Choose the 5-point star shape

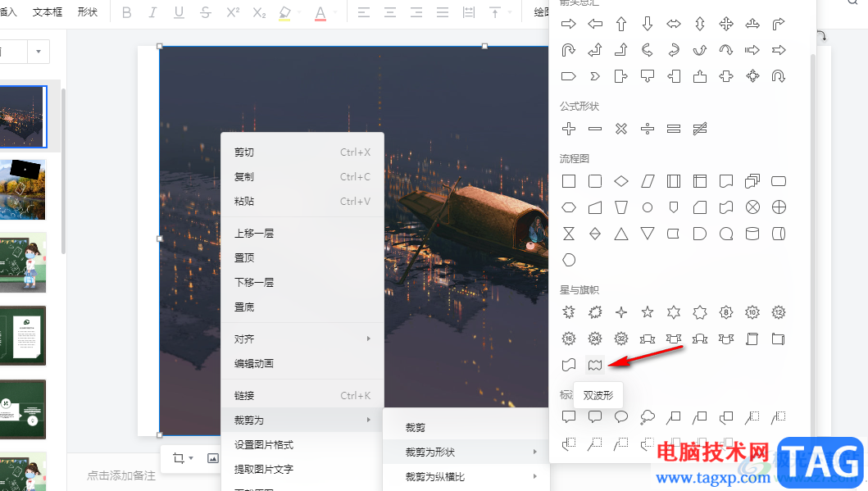[648, 312]
